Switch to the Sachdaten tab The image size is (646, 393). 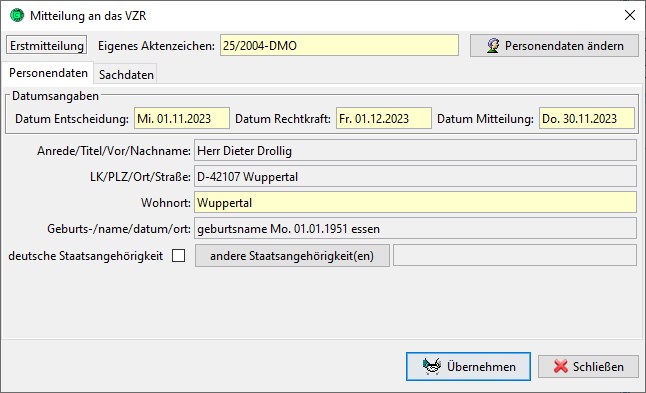point(126,75)
